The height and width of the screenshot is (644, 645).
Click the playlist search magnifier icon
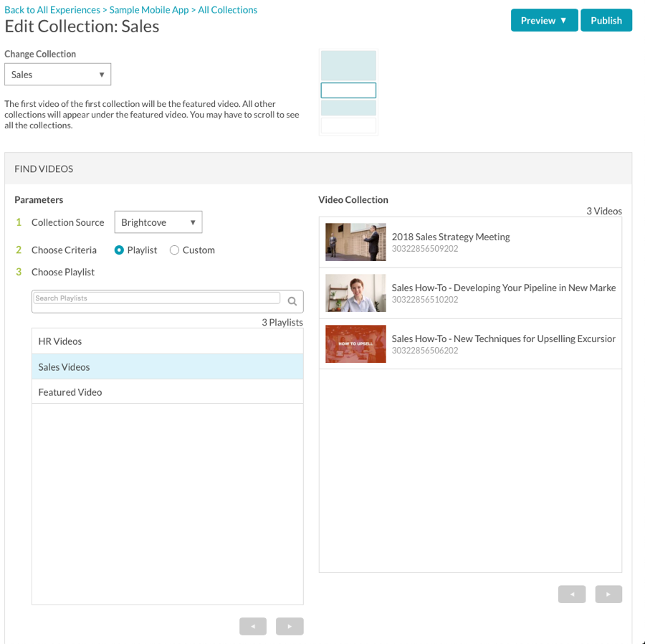[292, 301]
